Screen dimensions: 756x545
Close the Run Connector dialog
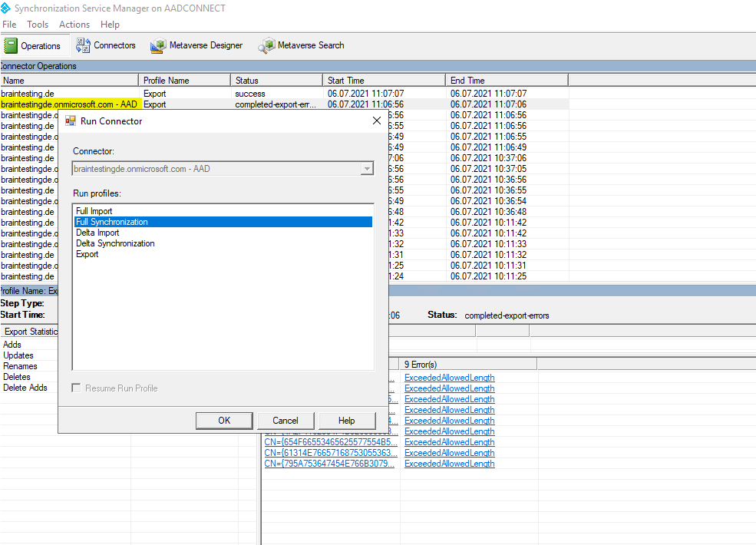click(x=377, y=121)
